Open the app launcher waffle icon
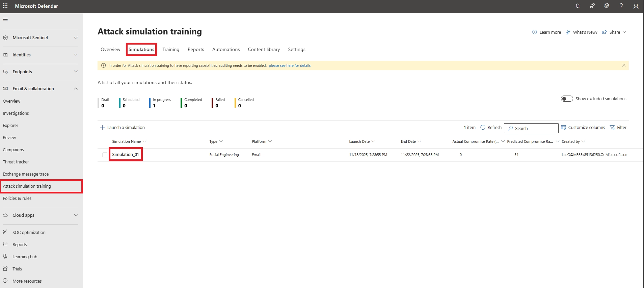Viewport: 644px width, 288px height. [5, 6]
